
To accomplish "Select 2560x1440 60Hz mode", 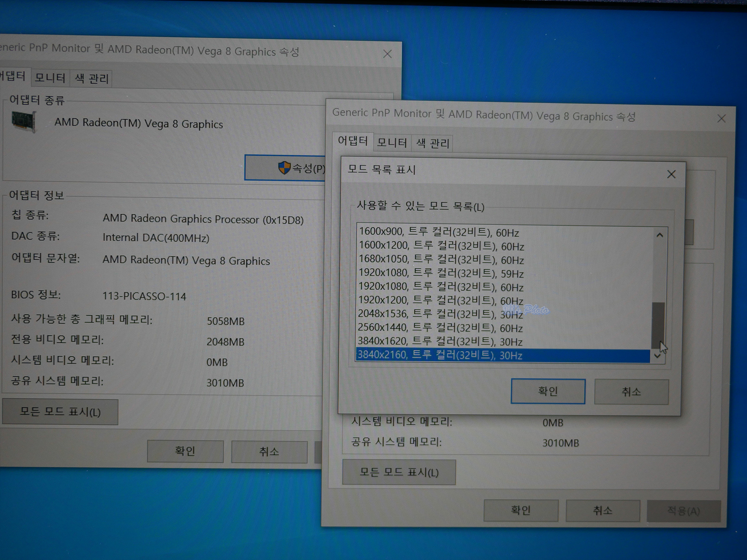I will (x=440, y=328).
